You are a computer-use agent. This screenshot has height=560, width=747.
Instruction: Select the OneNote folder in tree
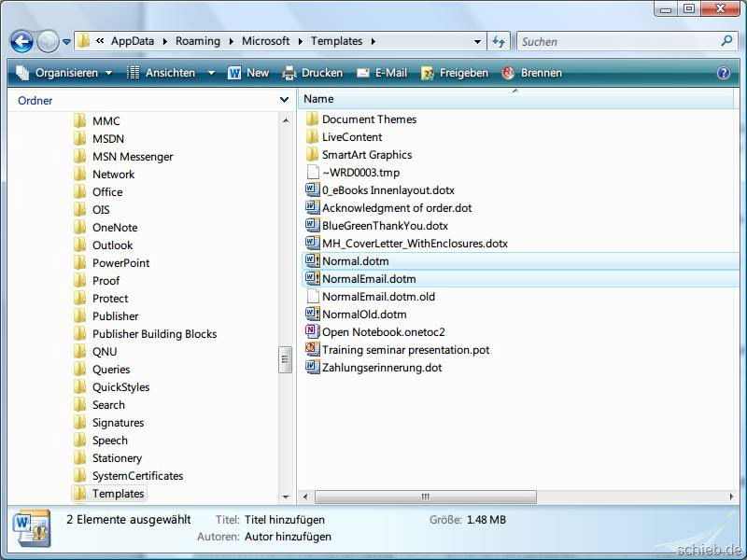pos(106,228)
